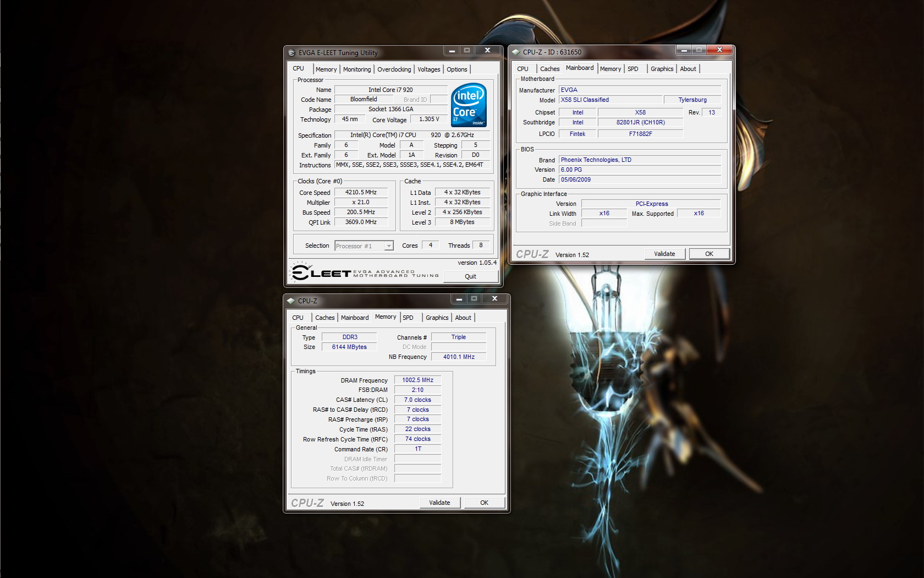
Task: Click the Code Name Bloomfield field
Action: 364,100
